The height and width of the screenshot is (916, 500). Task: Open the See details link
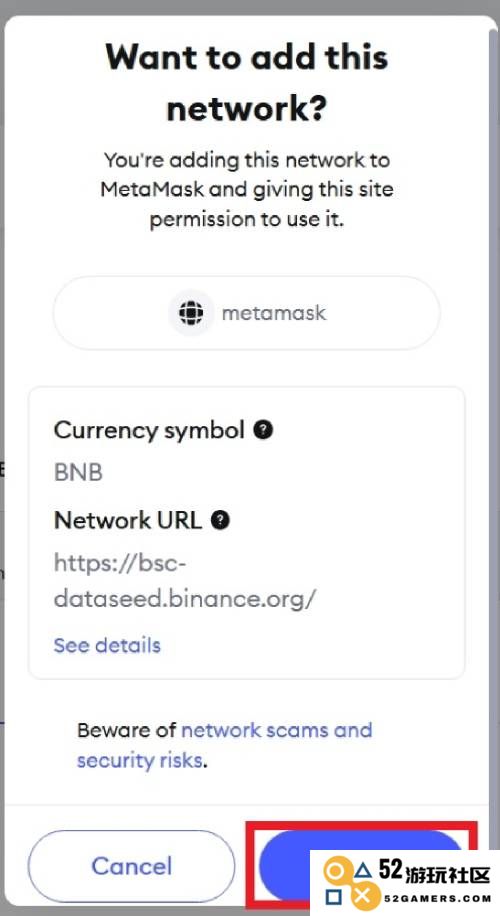pyautogui.click(x=107, y=645)
